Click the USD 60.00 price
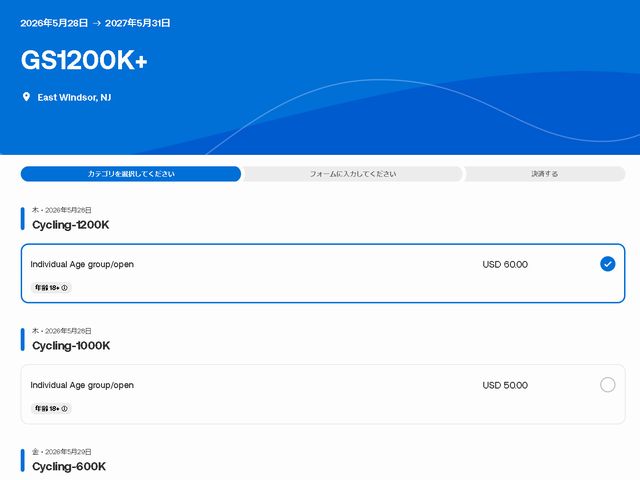Image resolution: width=640 pixels, height=480 pixels. pos(505,265)
